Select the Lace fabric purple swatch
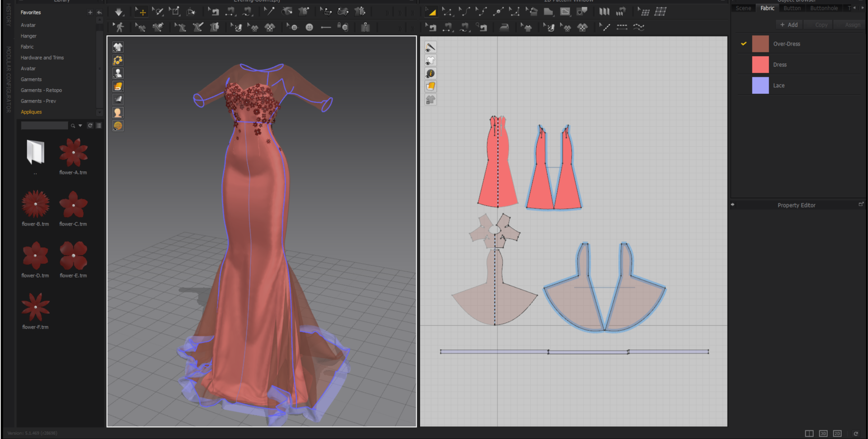The width and height of the screenshot is (868, 439). (x=760, y=85)
